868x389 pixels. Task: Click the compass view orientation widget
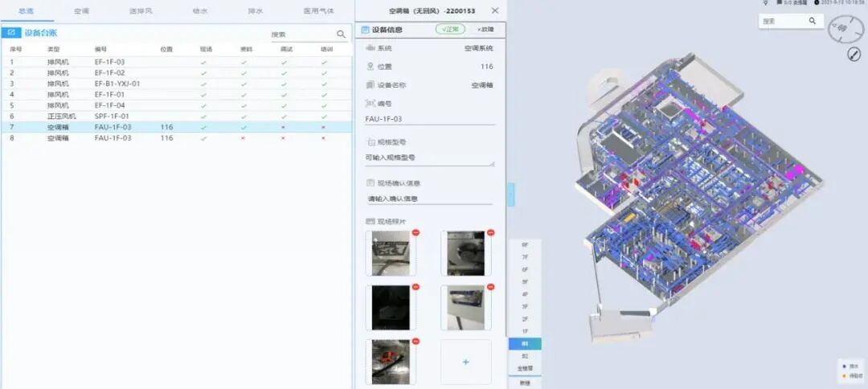coord(845,29)
